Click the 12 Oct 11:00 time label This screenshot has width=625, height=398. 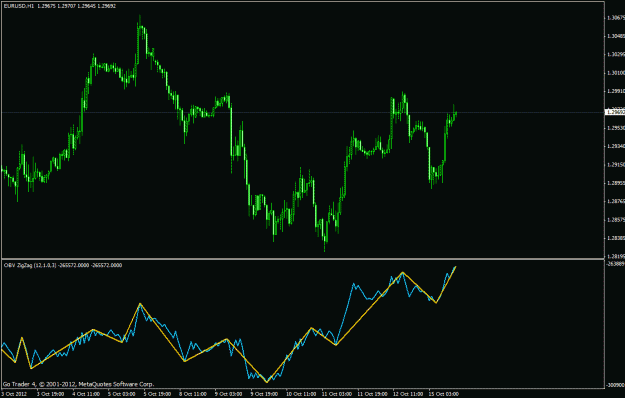(409, 394)
